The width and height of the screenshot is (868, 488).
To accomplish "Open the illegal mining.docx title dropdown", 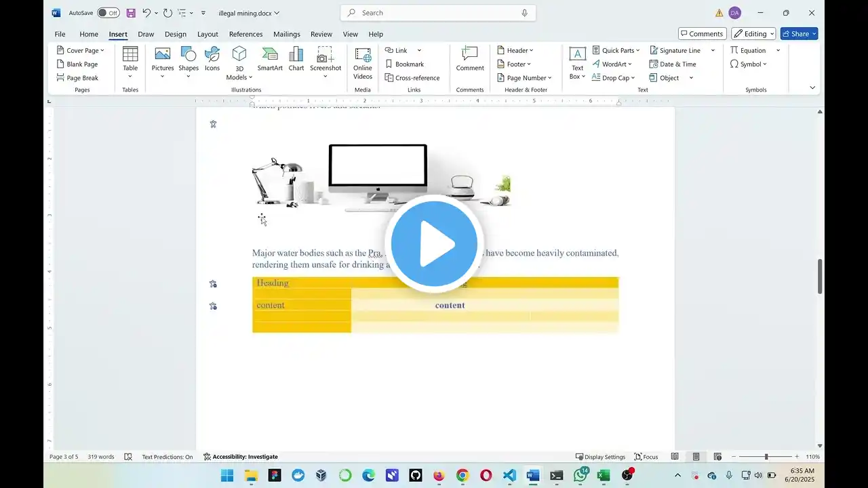I will click(x=249, y=13).
